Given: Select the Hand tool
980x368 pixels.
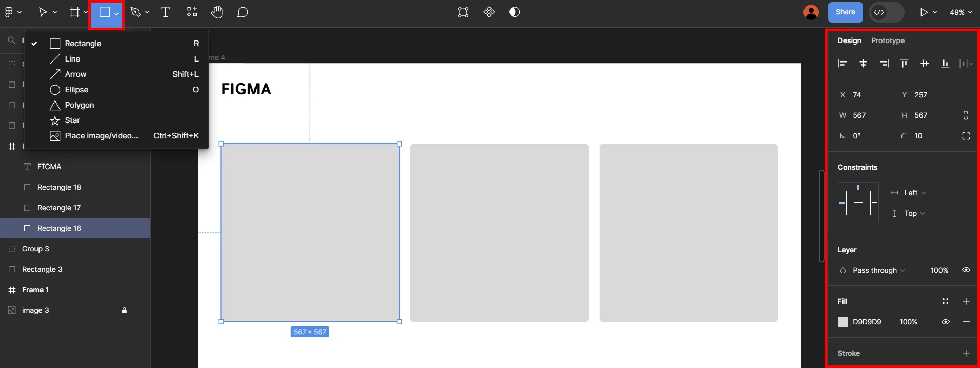Looking at the screenshot, I should click(217, 12).
